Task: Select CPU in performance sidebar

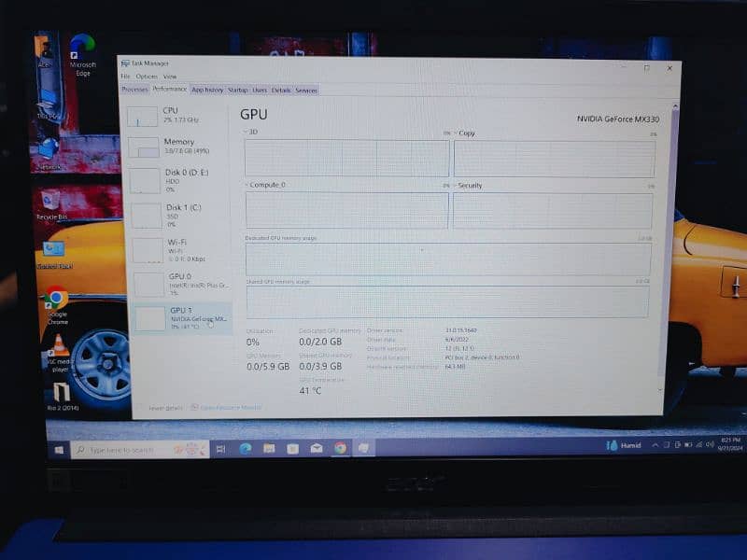Action: pyautogui.click(x=177, y=114)
